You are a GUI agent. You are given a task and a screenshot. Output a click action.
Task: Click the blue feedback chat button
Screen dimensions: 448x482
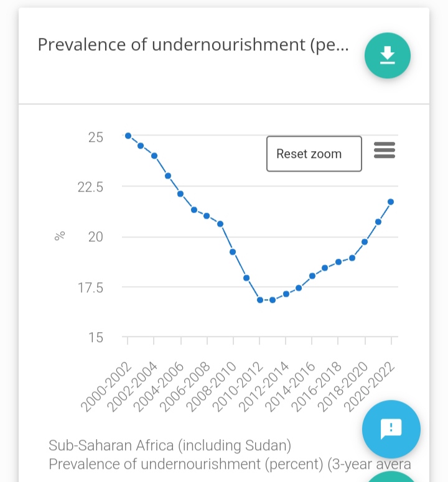pyautogui.click(x=391, y=429)
